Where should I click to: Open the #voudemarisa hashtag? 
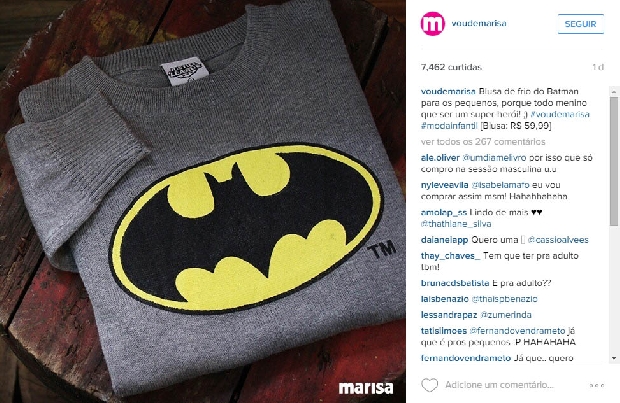coord(560,114)
